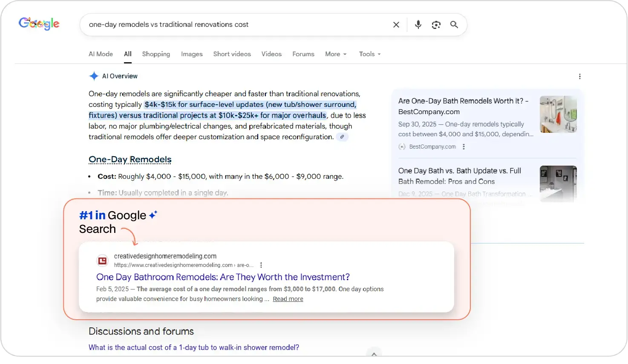This screenshot has width=628, height=364.
Task: Open the link icon after the AI Overview summary
Action: (x=342, y=136)
